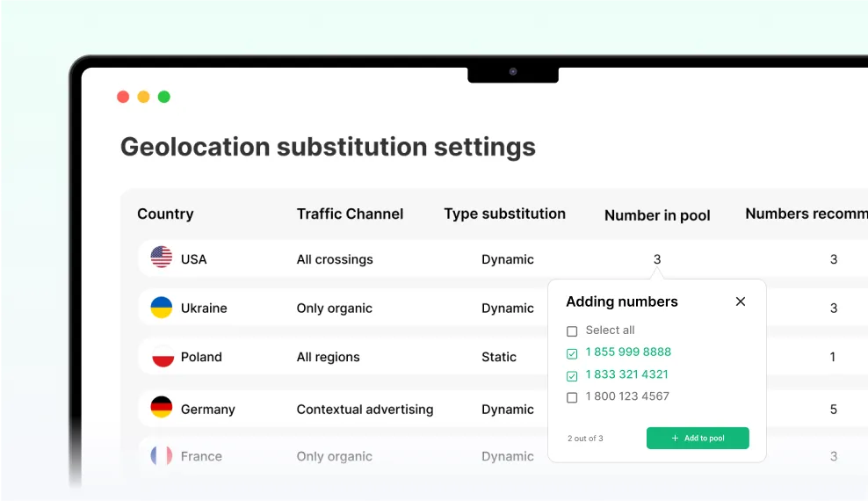Image resolution: width=868 pixels, height=501 pixels.
Task: Click the Germany flag icon
Action: pyautogui.click(x=162, y=408)
